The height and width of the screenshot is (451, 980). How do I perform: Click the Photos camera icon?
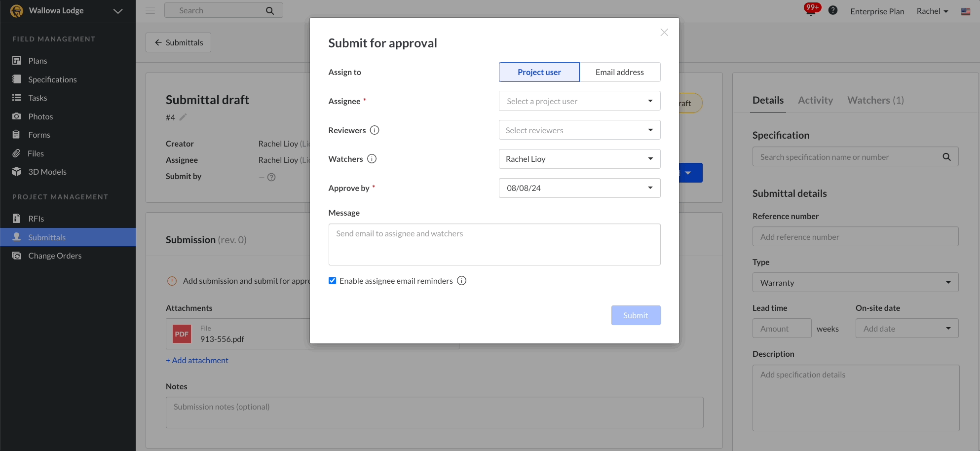tap(17, 116)
